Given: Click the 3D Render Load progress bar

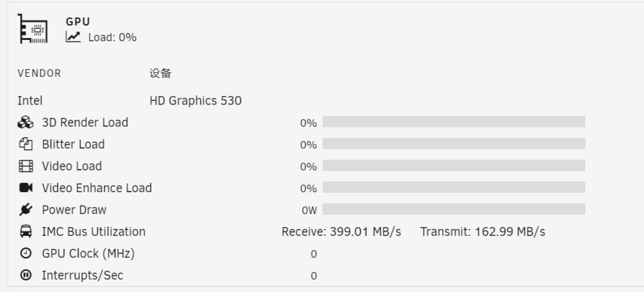Looking at the screenshot, I should (x=454, y=122).
